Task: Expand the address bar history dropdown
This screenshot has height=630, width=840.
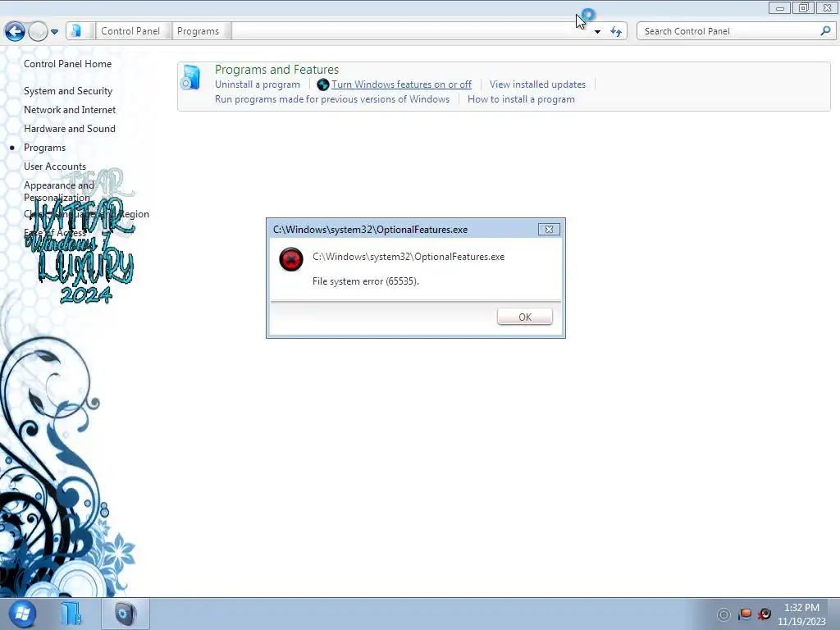Action: 597,32
